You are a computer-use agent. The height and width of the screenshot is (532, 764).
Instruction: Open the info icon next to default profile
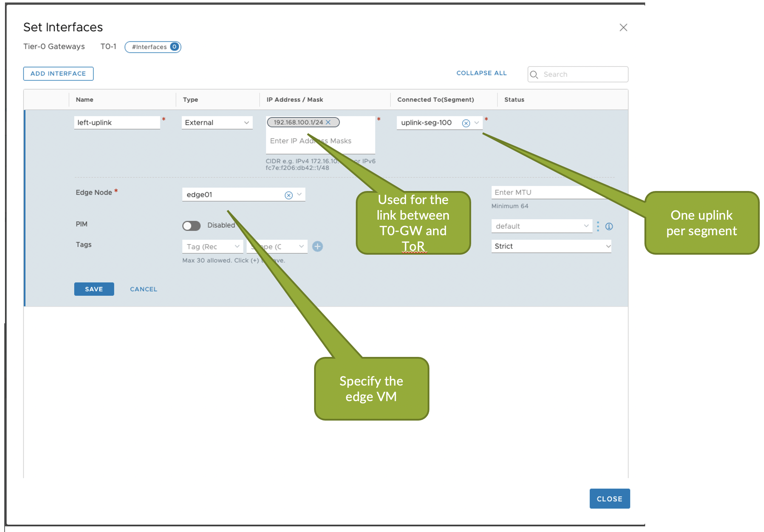coord(609,226)
